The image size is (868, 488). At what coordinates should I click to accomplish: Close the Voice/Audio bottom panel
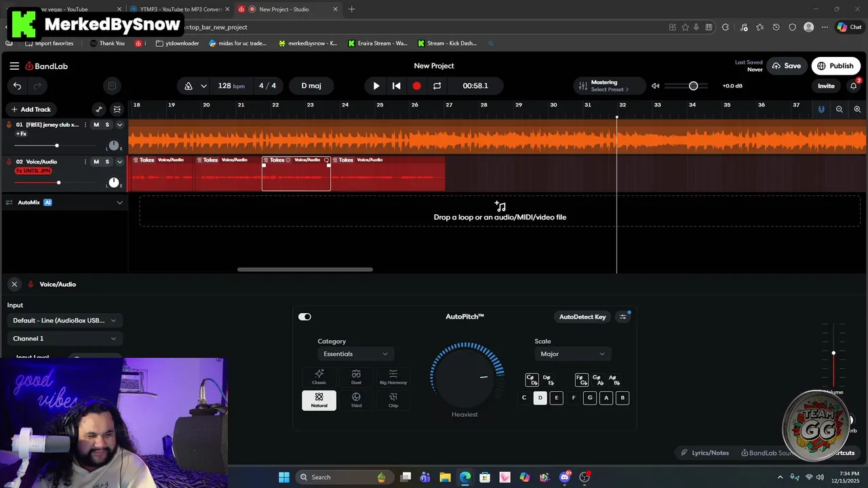coord(14,284)
